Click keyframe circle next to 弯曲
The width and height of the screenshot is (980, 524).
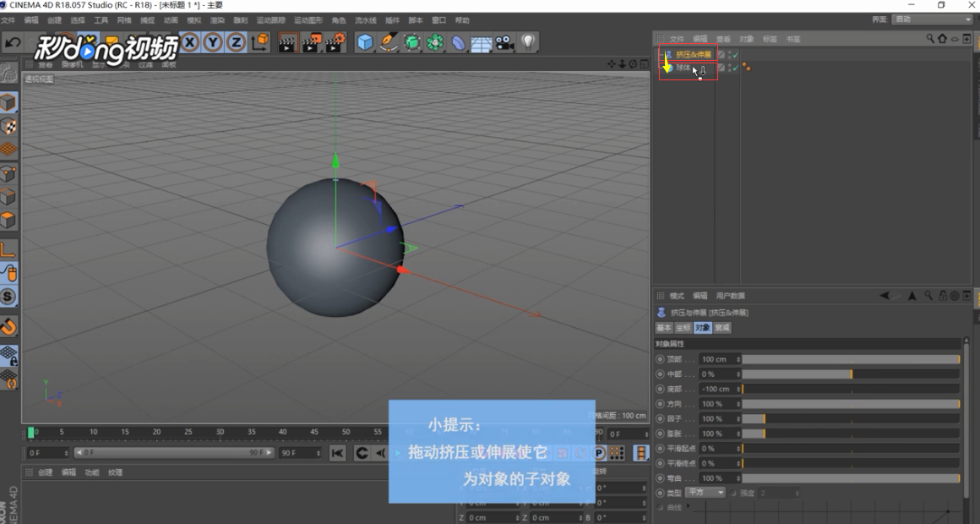(x=660, y=478)
